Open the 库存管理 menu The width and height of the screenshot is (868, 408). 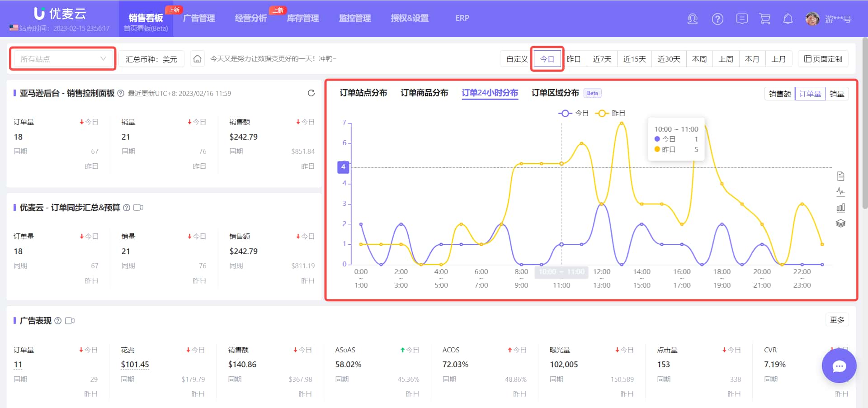pos(303,18)
